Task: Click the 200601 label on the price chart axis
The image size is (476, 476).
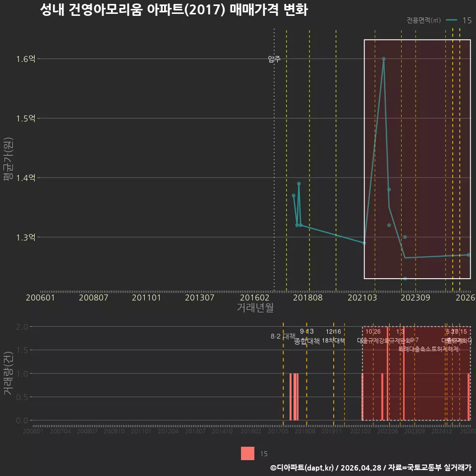Action: tap(40, 297)
